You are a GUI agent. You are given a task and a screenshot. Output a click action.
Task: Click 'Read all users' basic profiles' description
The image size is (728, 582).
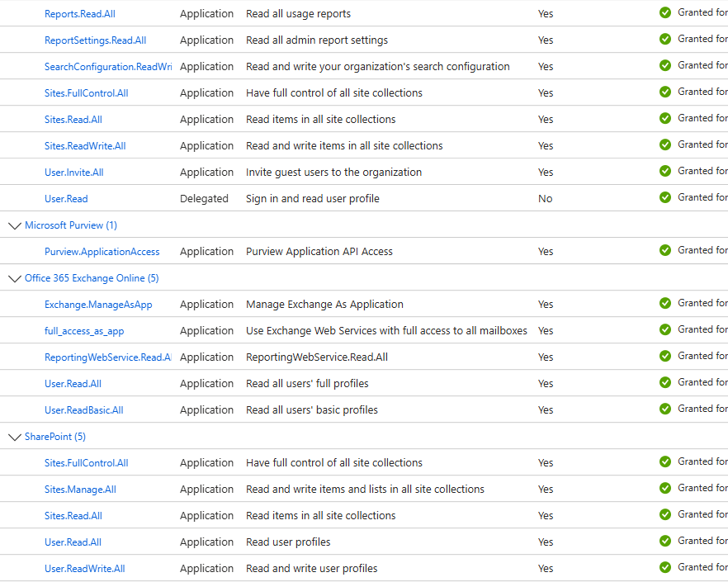coord(311,410)
